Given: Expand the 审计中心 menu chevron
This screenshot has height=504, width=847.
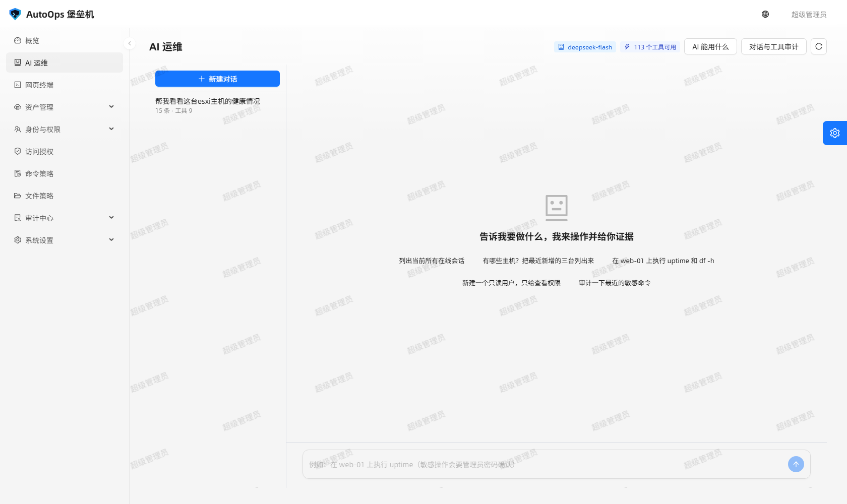Looking at the screenshot, I should pyautogui.click(x=111, y=218).
